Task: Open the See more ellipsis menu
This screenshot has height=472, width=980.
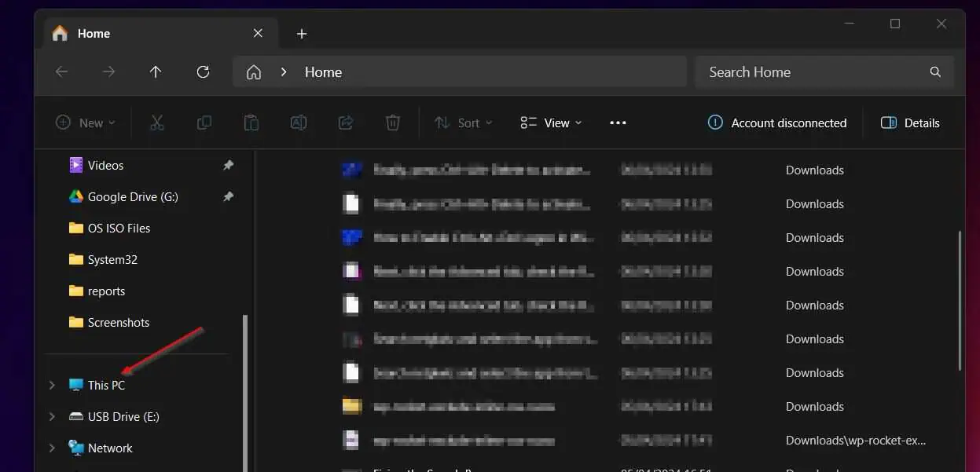Action: (x=618, y=123)
